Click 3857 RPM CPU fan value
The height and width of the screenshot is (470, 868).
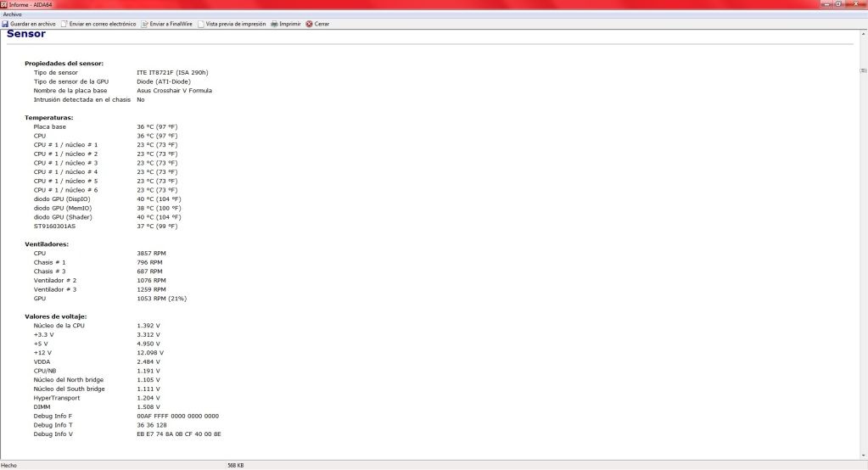coord(151,254)
